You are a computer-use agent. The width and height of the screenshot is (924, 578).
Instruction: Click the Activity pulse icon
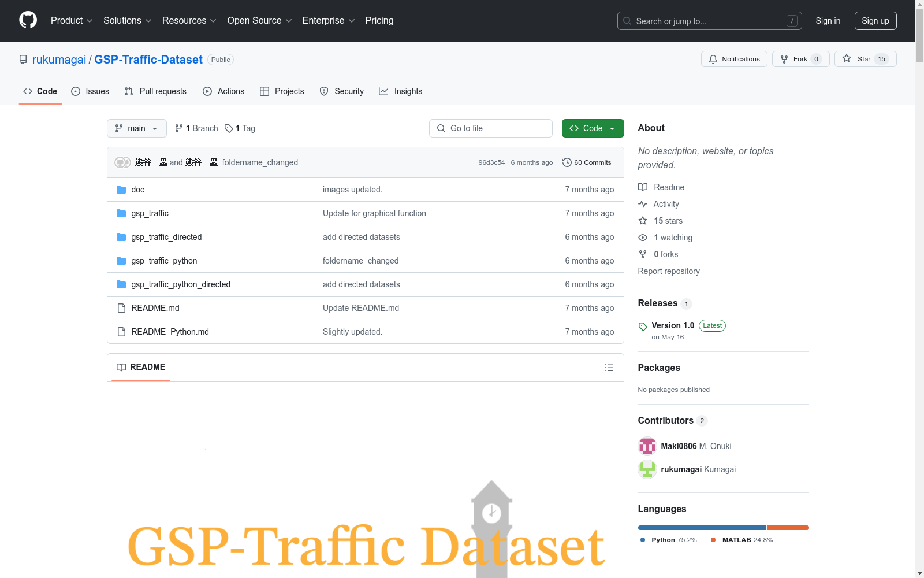pos(643,204)
